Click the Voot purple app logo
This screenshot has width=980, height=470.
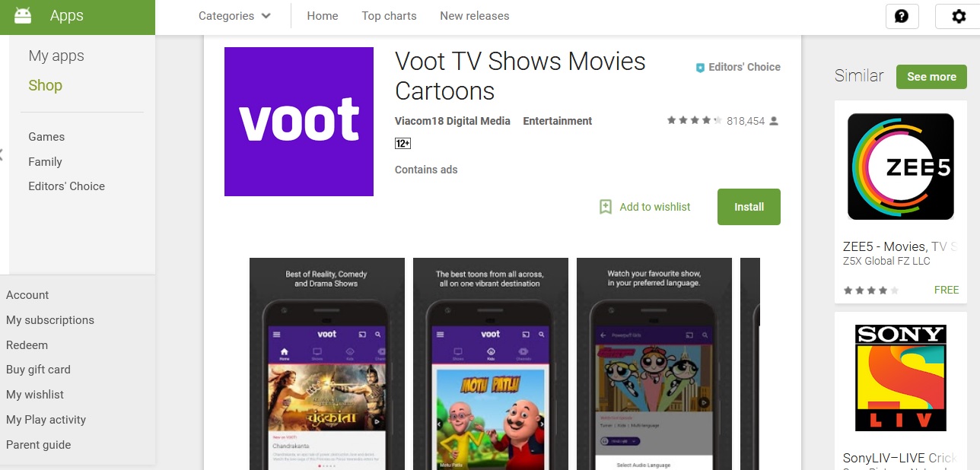[299, 122]
